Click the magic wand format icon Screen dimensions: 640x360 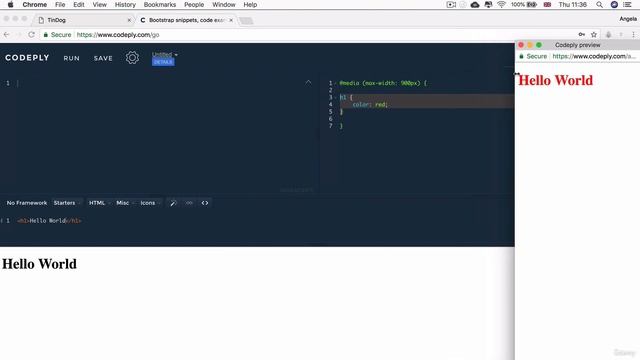point(173,203)
